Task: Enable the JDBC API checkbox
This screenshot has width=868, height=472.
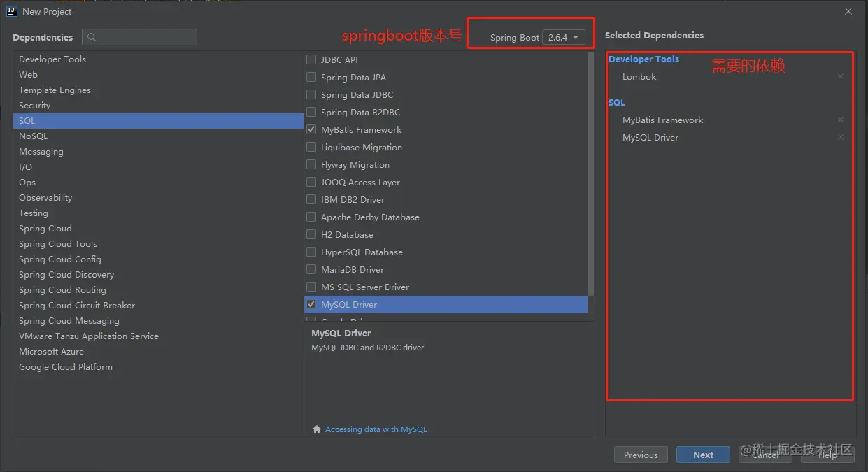Action: point(311,59)
